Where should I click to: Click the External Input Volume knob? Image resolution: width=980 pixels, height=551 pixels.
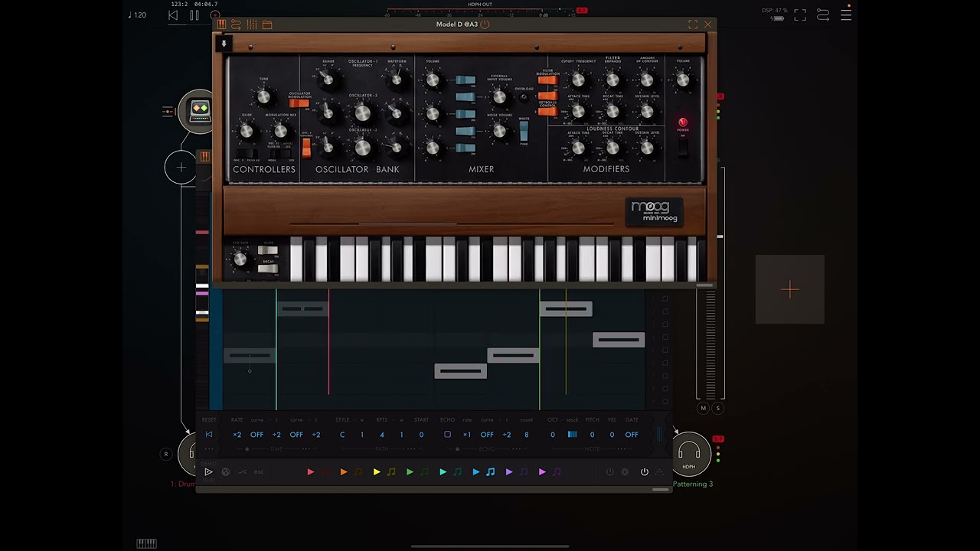point(499,97)
